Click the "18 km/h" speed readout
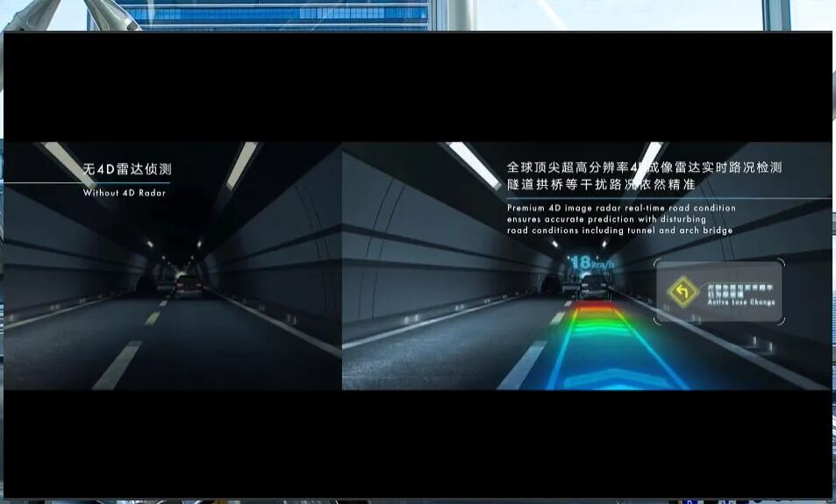The height and width of the screenshot is (504, 836). pos(592,263)
